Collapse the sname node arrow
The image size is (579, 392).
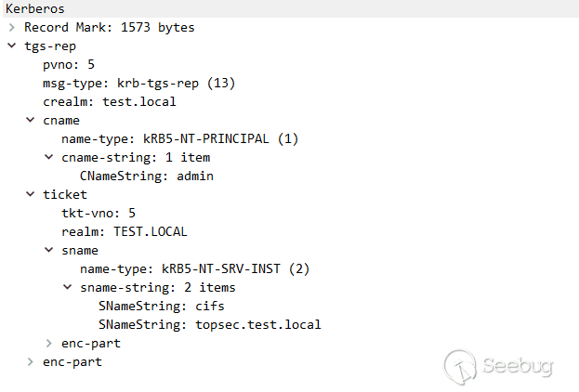click(x=48, y=251)
